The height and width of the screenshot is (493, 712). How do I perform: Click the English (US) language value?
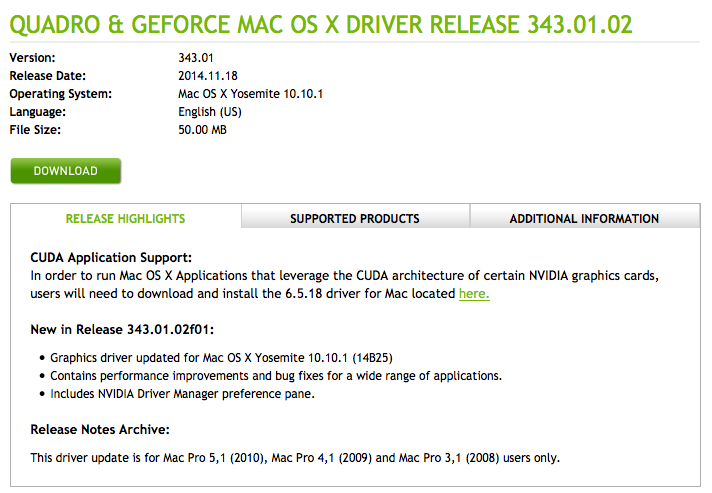click(x=209, y=112)
